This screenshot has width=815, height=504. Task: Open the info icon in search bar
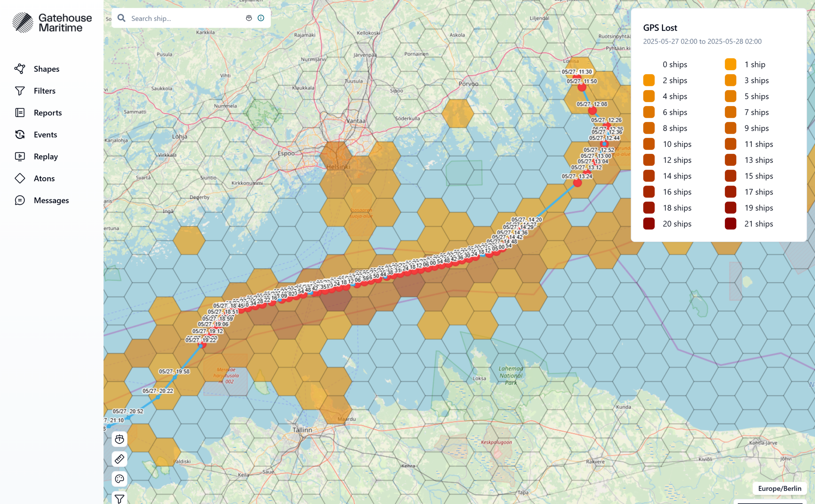[261, 18]
